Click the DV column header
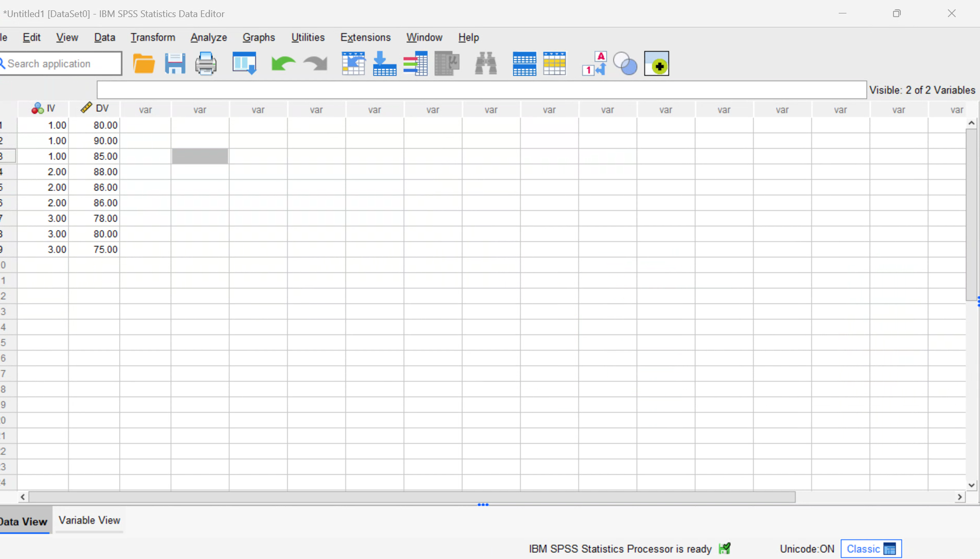This screenshot has width=980, height=559. [x=95, y=109]
